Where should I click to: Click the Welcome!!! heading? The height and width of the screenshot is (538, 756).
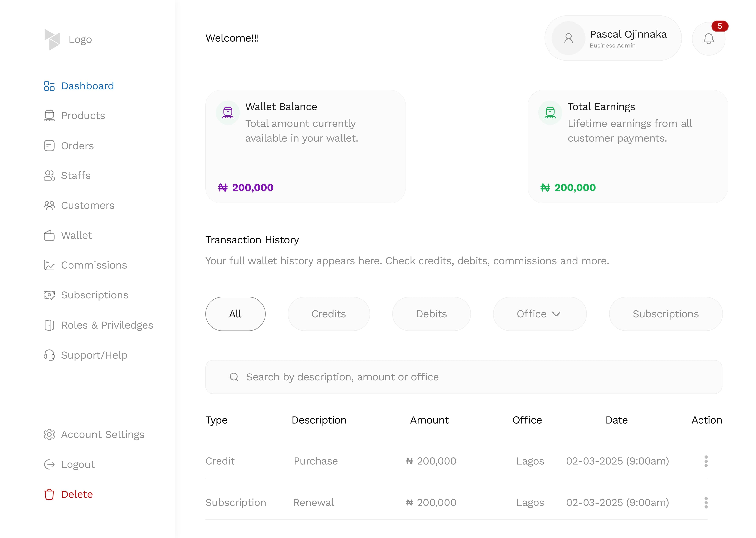pos(232,38)
